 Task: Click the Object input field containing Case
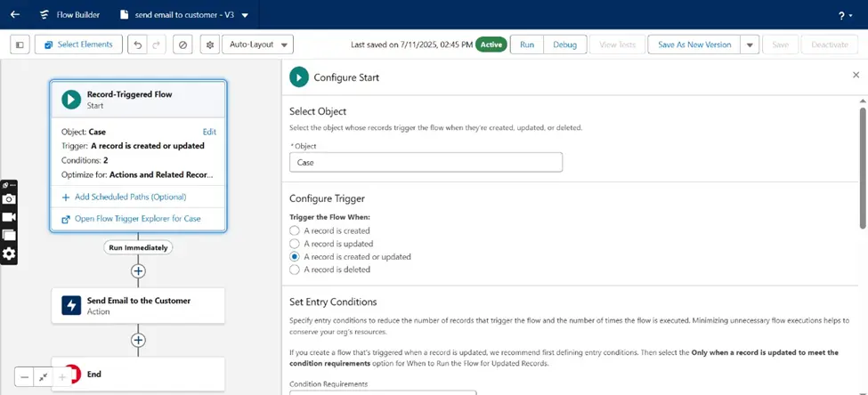[x=426, y=163]
